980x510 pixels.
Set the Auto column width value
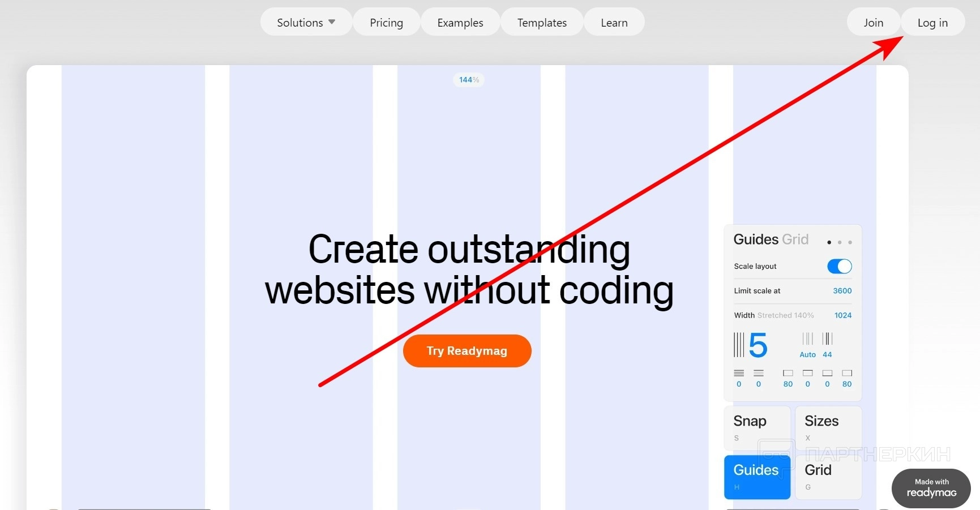tap(808, 355)
